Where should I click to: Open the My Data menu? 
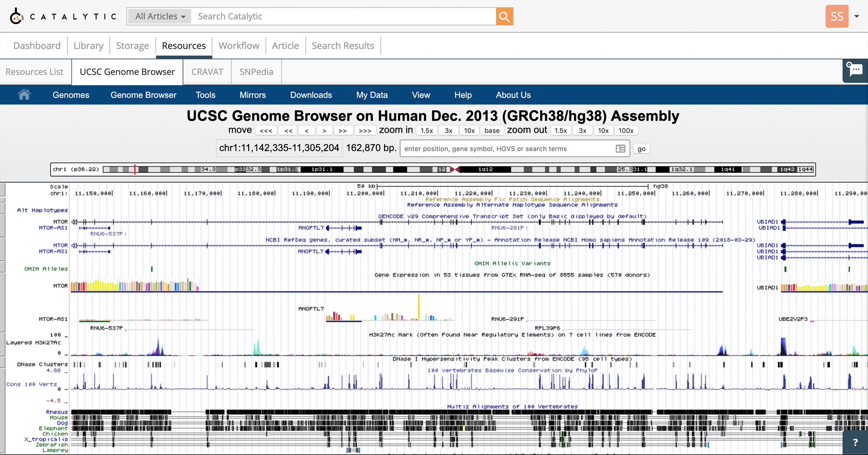click(x=372, y=95)
